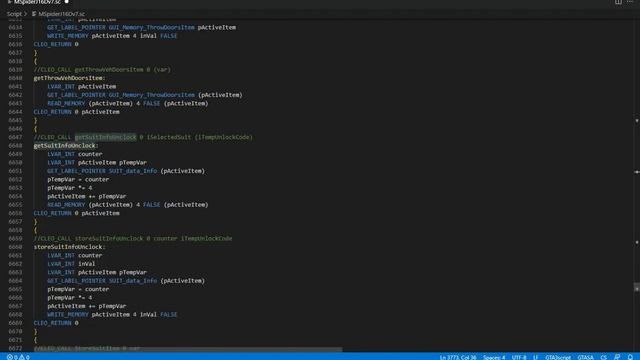Click the errors and warnings indicator in status bar
Viewport: 640px width, 360px height.
[x=18, y=357]
